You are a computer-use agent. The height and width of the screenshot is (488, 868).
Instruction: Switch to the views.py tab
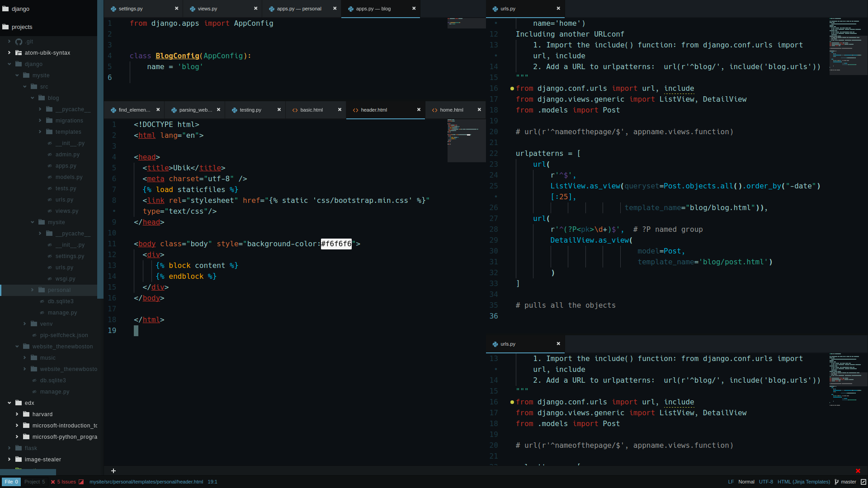point(207,8)
